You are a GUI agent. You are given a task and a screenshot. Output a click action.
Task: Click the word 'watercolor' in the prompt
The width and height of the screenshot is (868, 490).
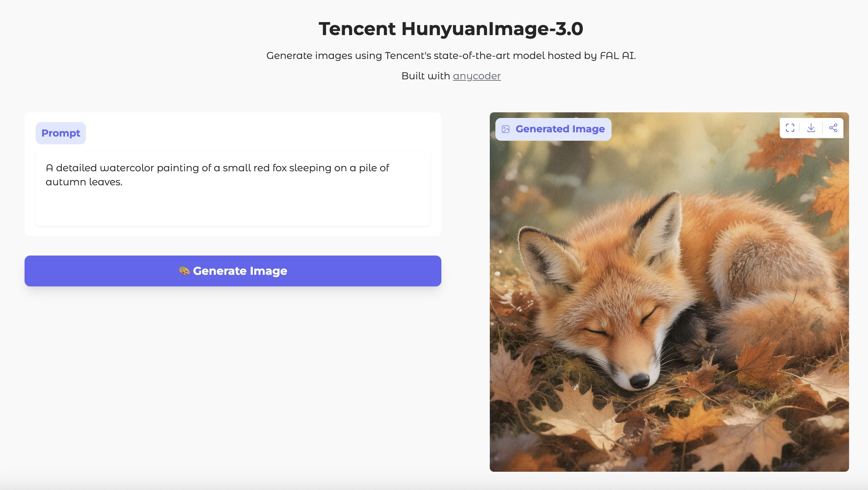click(x=127, y=168)
